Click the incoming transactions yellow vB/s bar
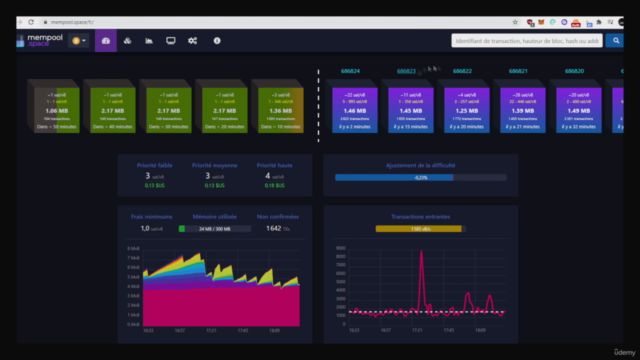 pos(421,229)
